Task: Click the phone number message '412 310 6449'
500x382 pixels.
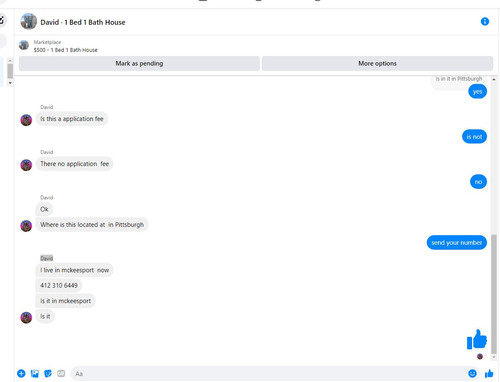Action: pos(59,285)
